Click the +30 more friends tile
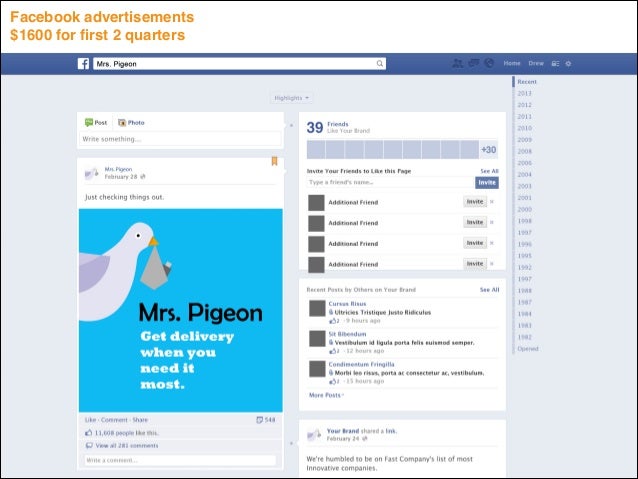The width and height of the screenshot is (638, 479). click(489, 150)
